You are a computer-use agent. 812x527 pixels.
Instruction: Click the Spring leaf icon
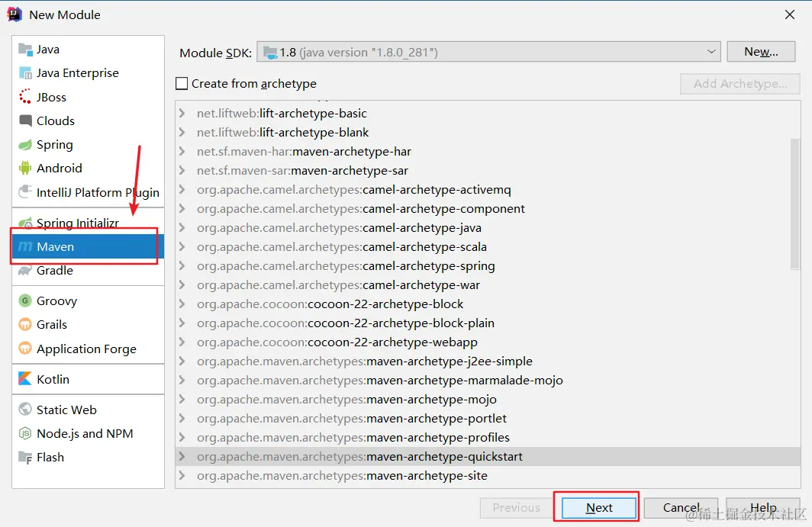(25, 144)
